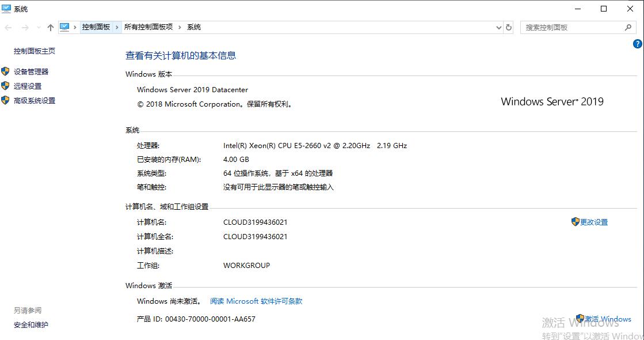Open the address bar history dropdown
Viewport: 644px width, 340px height.
tap(498, 28)
